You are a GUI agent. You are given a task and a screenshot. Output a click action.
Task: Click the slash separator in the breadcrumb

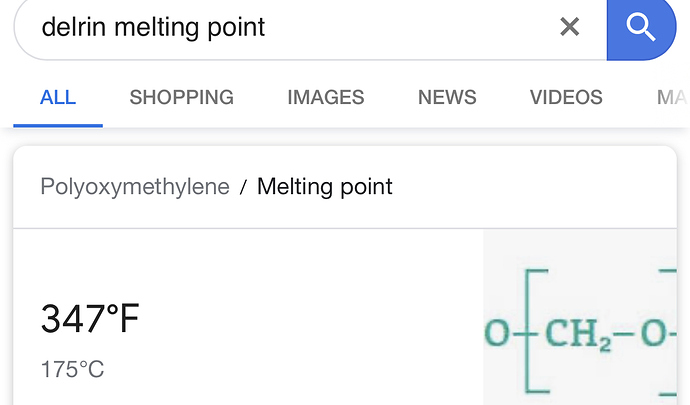click(x=243, y=187)
